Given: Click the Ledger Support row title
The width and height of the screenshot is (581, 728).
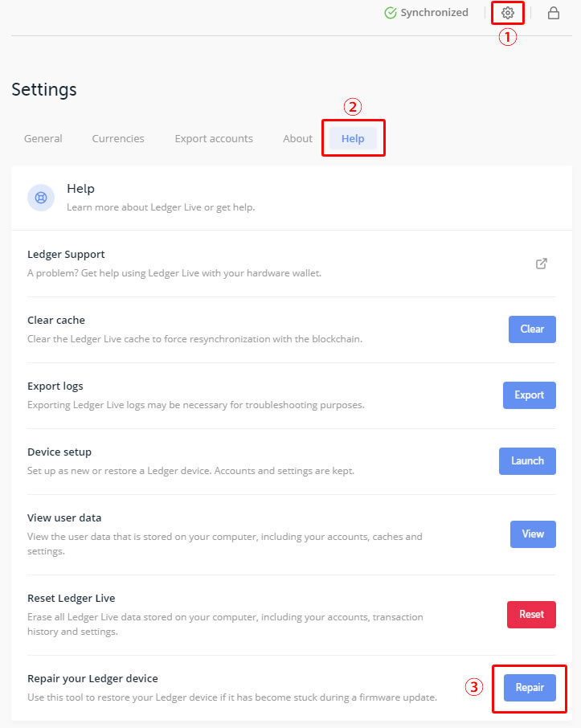Looking at the screenshot, I should (x=66, y=255).
